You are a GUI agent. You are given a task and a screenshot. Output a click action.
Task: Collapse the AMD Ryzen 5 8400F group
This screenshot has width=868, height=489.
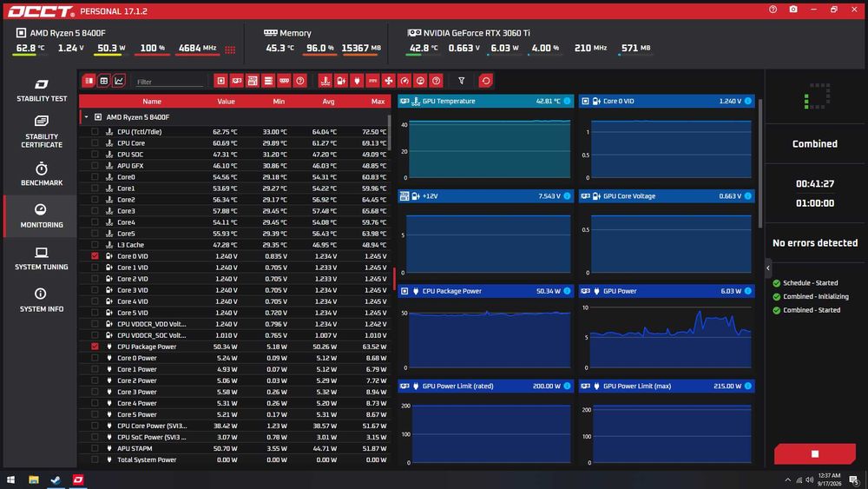pyautogui.click(x=86, y=117)
